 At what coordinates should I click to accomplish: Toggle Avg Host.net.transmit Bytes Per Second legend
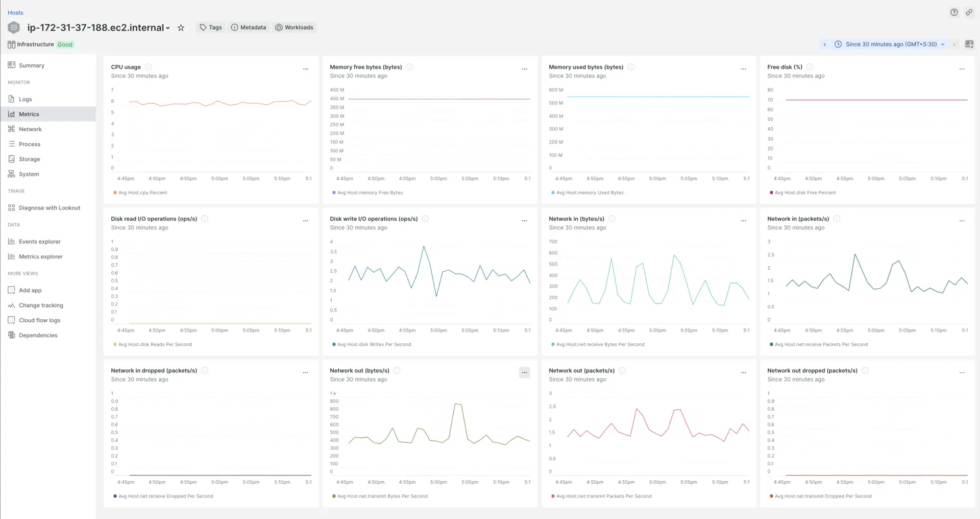click(x=382, y=496)
